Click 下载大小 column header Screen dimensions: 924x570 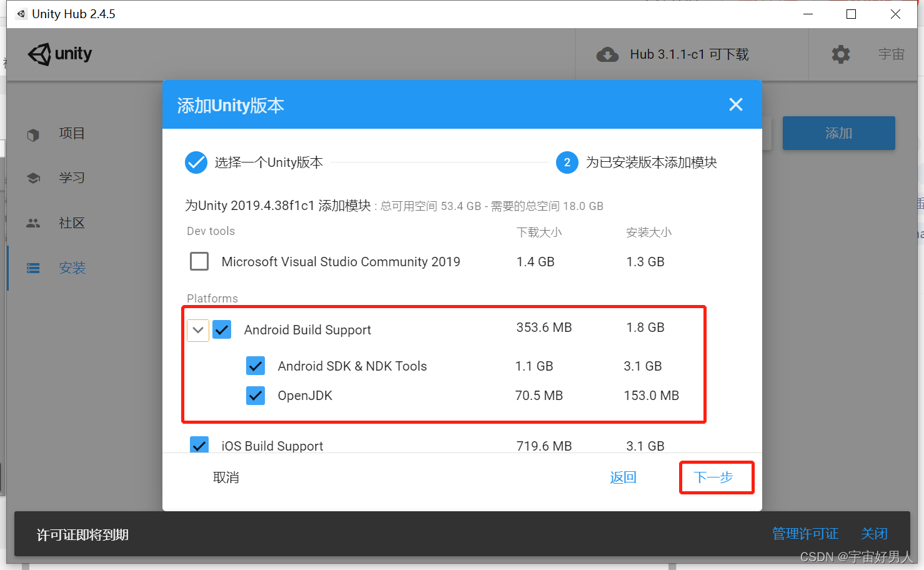click(x=539, y=232)
